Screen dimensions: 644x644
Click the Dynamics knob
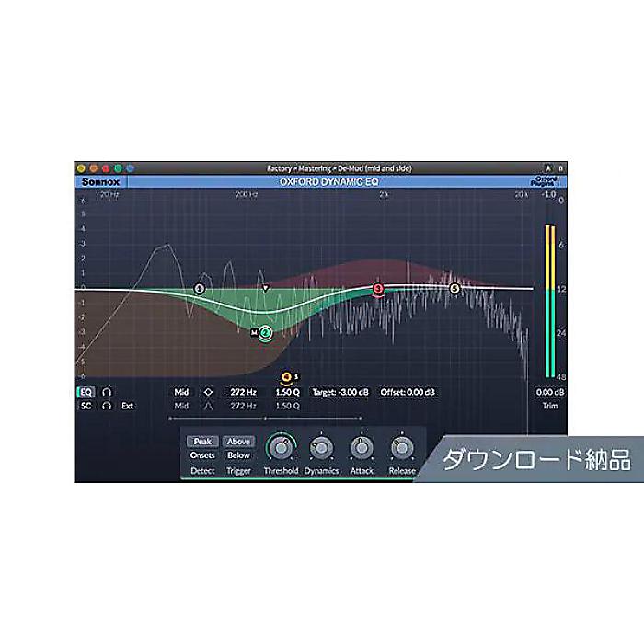pos(321,448)
